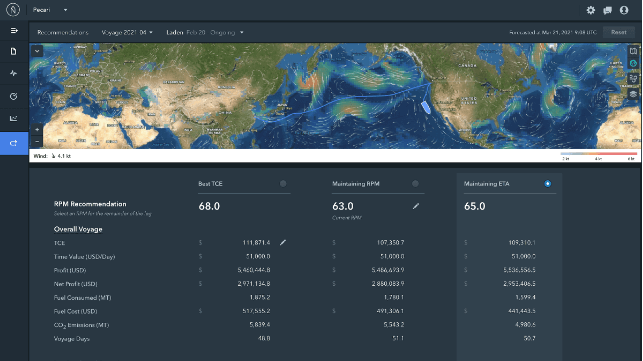Open the Laden leg dropdown
Viewport: 643px width, 361px height.
tap(205, 32)
